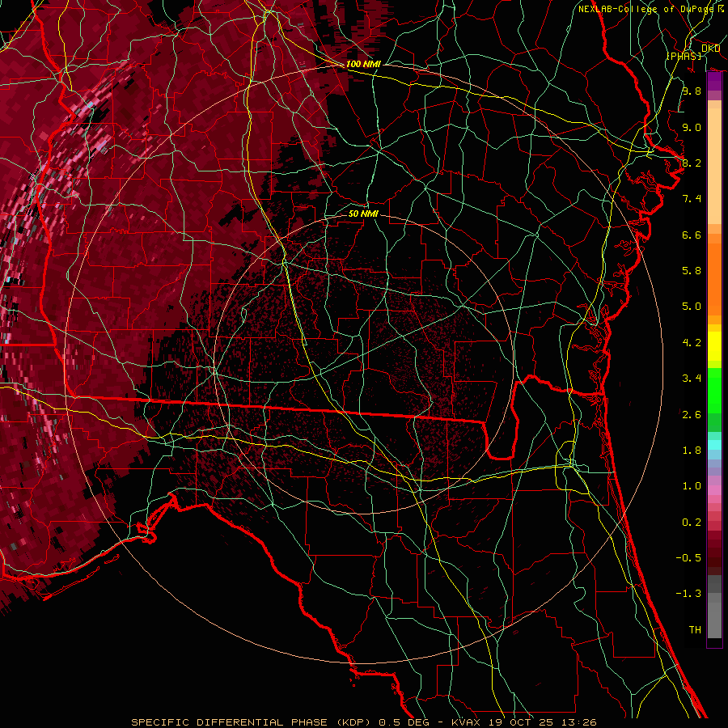The image size is (728, 728).
Task: Click the TH label in the legend
Action: point(694,629)
